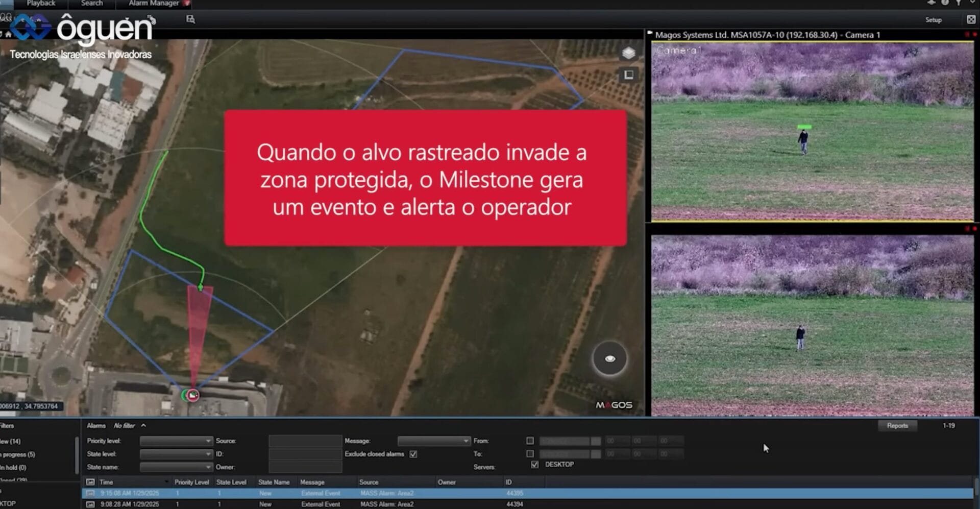980x509 pixels.
Task: Click the Owner column header
Action: (469, 482)
